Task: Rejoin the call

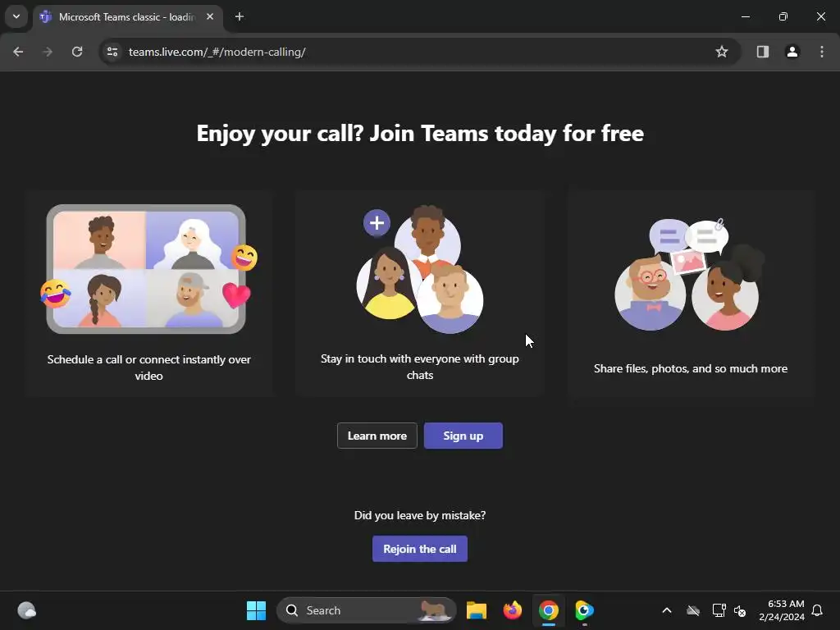Action: pyautogui.click(x=419, y=549)
